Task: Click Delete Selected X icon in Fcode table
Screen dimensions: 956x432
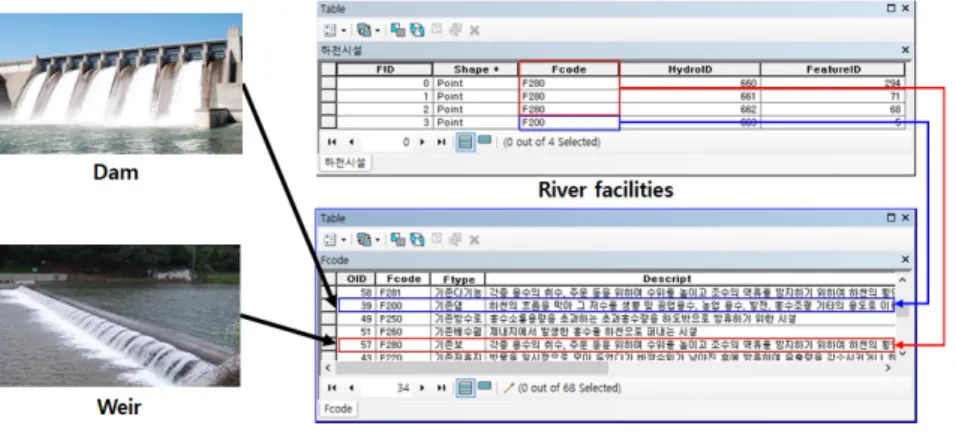Action: click(474, 239)
